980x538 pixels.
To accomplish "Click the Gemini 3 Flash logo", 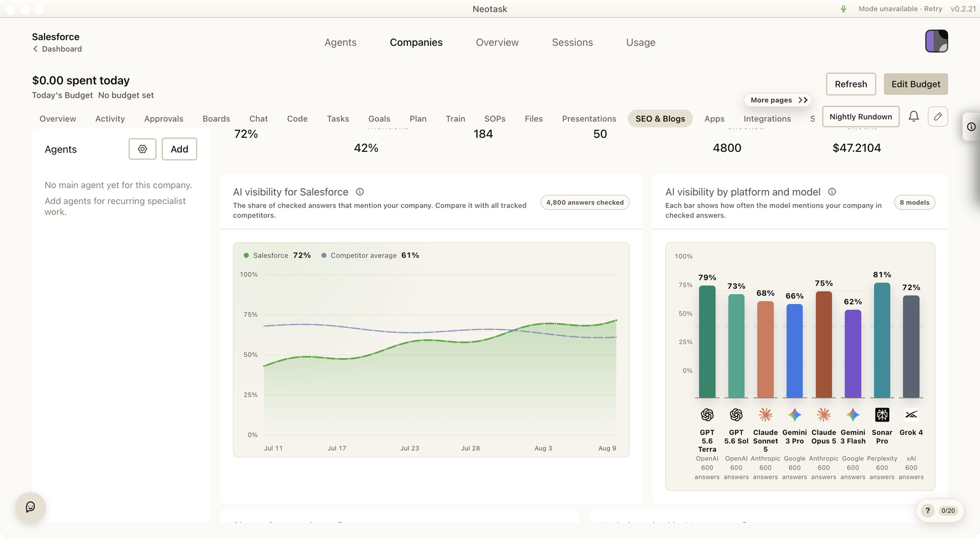I will pos(853,415).
